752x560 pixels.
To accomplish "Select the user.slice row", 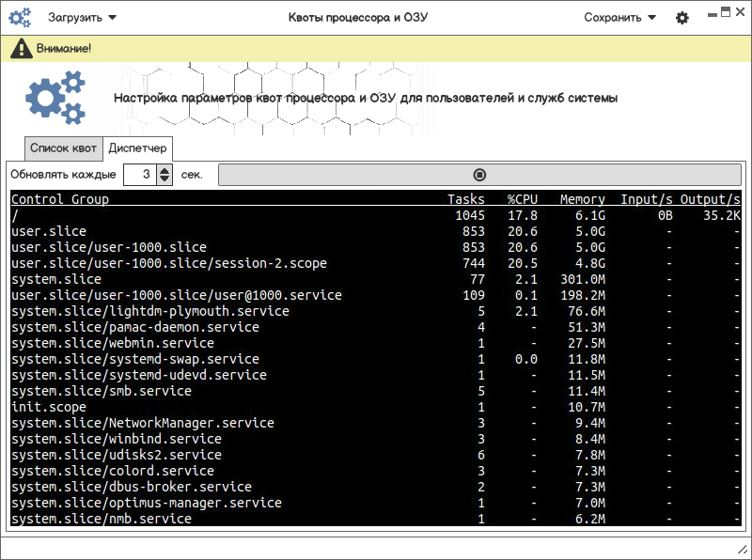I will (x=375, y=231).
